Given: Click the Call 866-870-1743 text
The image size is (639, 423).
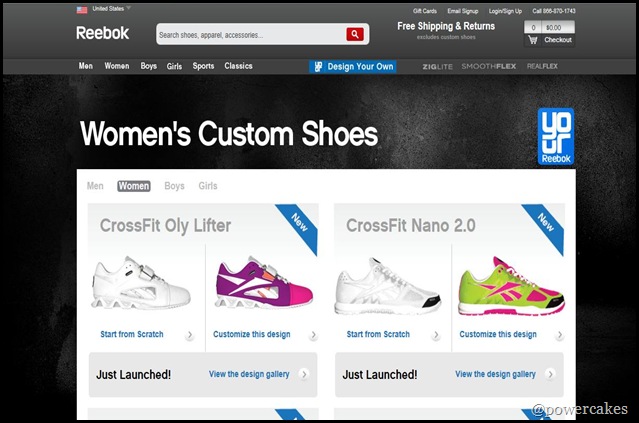Looking at the screenshot, I should pos(554,11).
